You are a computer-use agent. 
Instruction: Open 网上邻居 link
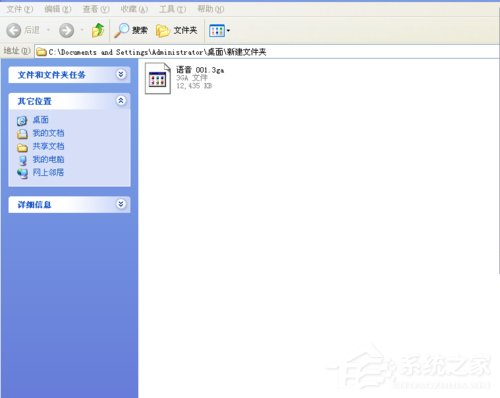pos(48,172)
